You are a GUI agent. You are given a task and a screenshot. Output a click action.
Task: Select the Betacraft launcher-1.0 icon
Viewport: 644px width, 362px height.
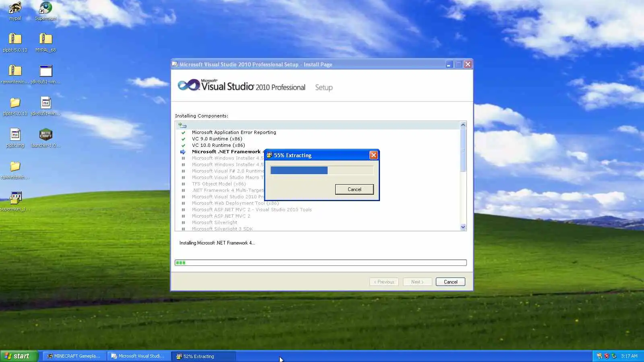tap(45, 134)
